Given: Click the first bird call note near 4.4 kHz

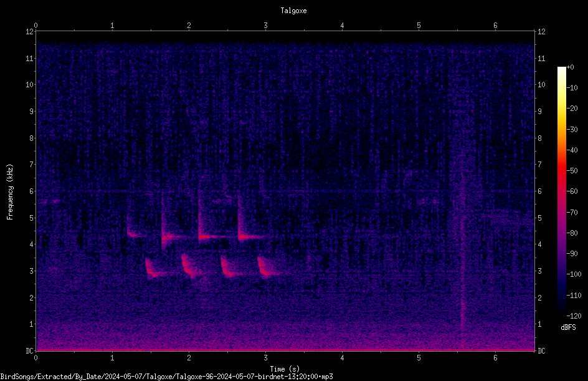Looking at the screenshot, I should point(135,234).
